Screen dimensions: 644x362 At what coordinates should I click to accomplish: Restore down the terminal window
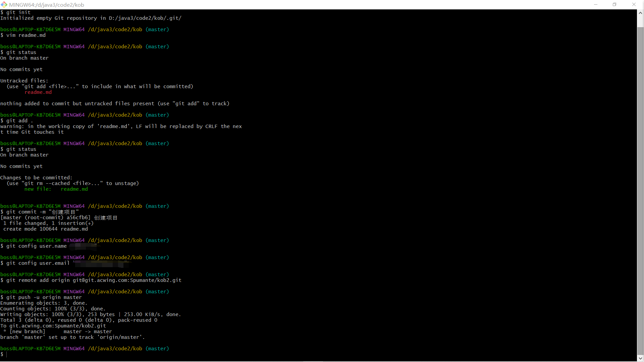(614, 4)
